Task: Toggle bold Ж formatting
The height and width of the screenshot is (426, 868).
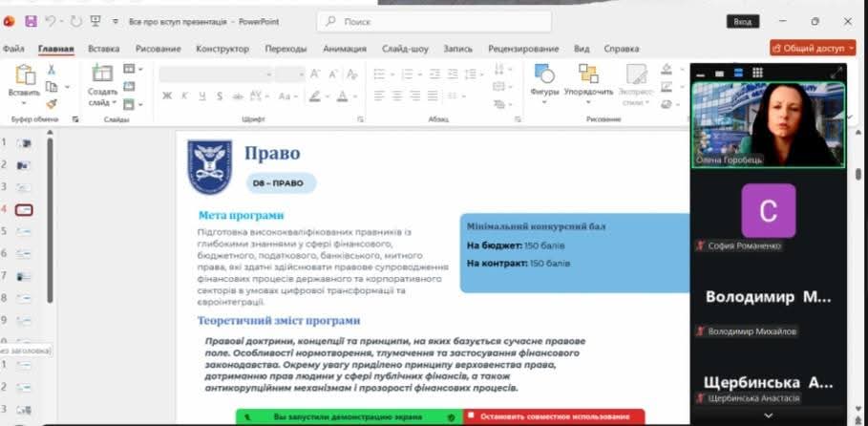Action: point(167,96)
